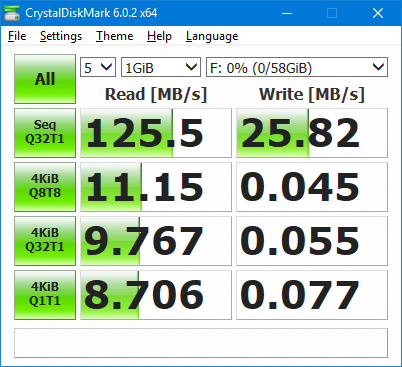Viewport: 402px width, 367px height.
Task: Click the Write [MB/s] column header
Action: coord(312,94)
